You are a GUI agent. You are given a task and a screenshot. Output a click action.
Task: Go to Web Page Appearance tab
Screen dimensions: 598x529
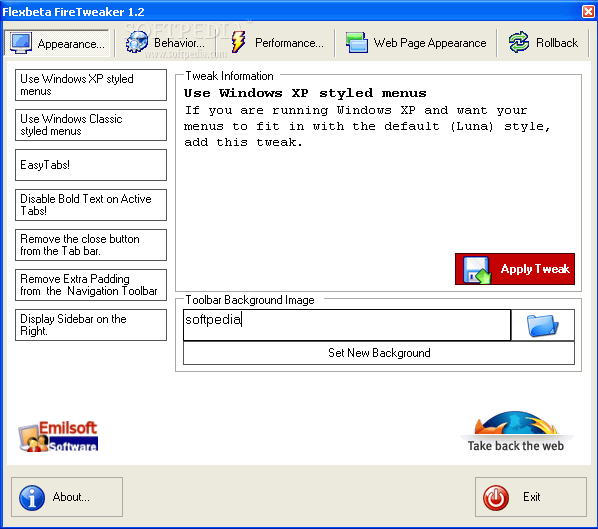[416, 43]
